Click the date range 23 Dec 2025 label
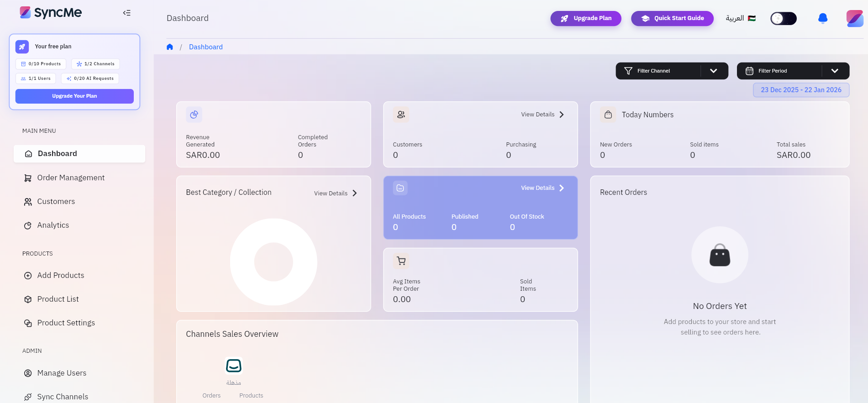 (x=801, y=90)
